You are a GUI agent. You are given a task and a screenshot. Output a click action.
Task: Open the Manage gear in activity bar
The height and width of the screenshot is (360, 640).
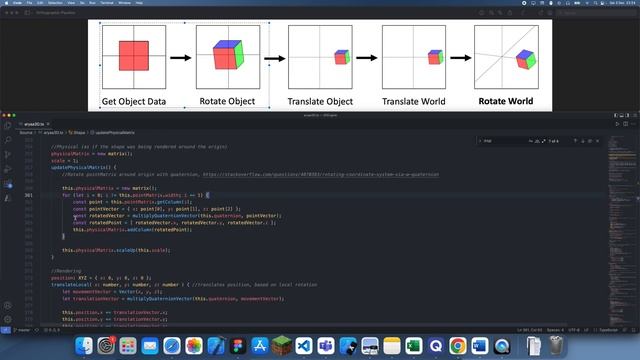(x=7, y=320)
